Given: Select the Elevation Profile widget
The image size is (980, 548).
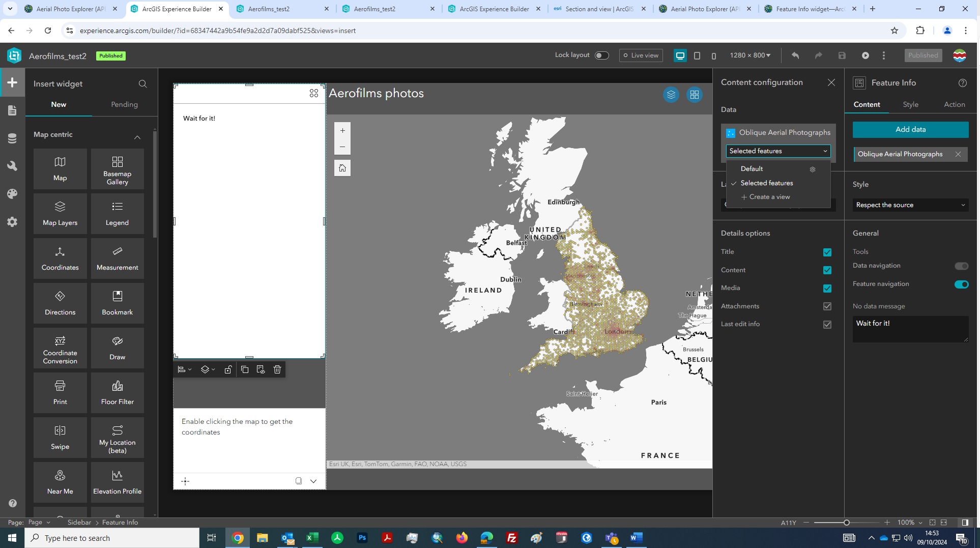Looking at the screenshot, I should point(117,482).
